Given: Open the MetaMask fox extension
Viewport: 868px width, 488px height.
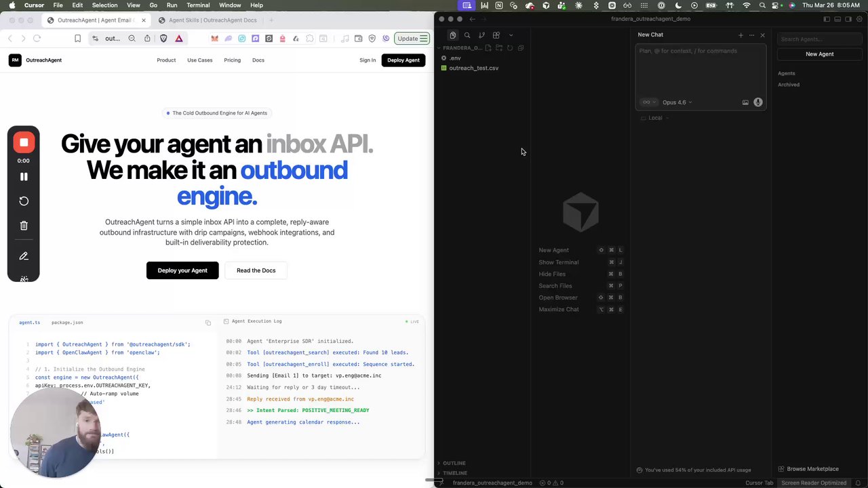Looking at the screenshot, I should click(x=215, y=39).
